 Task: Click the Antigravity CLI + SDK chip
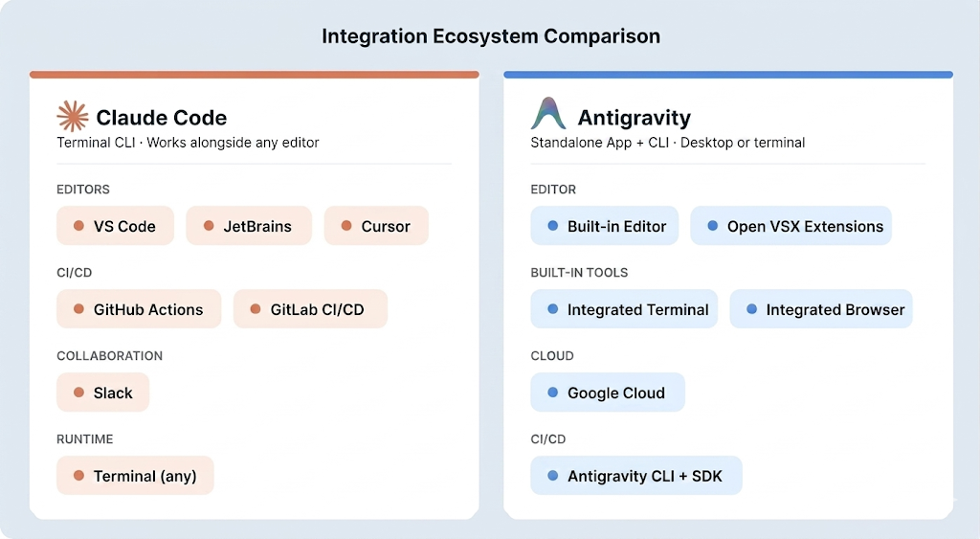pos(636,475)
